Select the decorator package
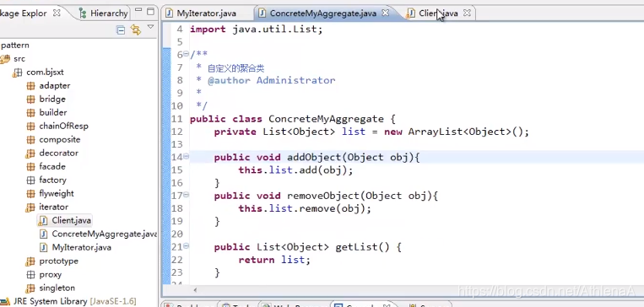The width and height of the screenshot is (644, 307). pyautogui.click(x=59, y=153)
